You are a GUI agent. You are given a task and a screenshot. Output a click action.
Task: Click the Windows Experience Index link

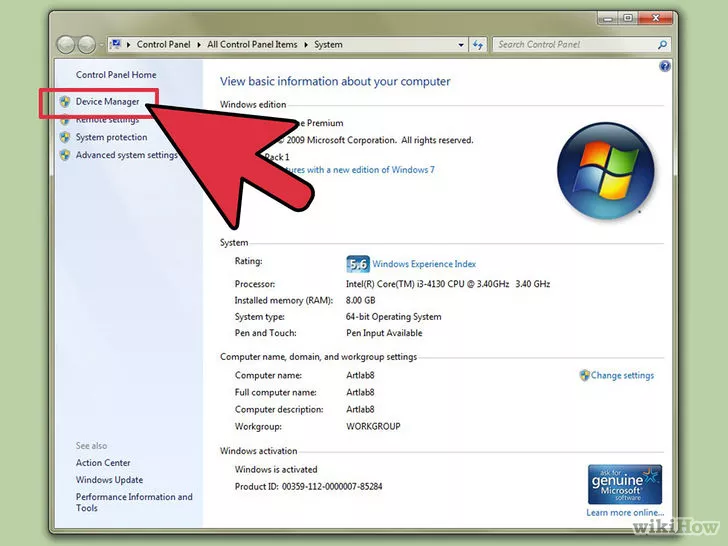click(x=425, y=264)
